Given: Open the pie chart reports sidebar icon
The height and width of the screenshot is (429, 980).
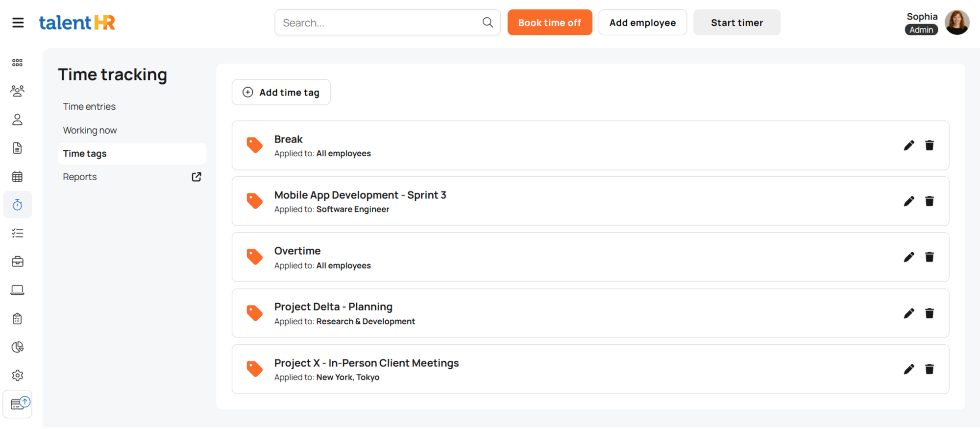Looking at the screenshot, I should (x=18, y=347).
